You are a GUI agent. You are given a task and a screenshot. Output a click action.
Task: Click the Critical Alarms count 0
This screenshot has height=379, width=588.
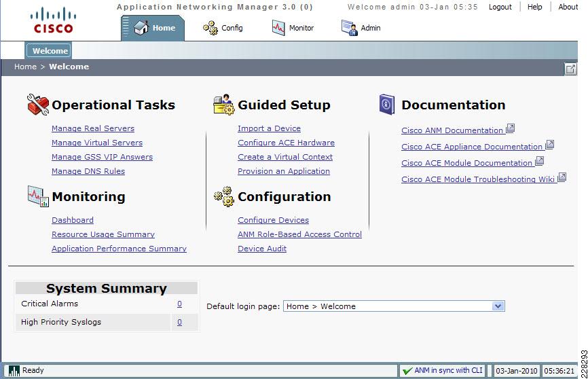[x=180, y=304]
